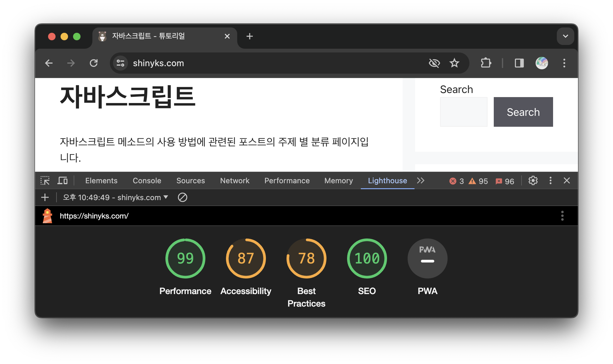Open the Extensions puzzle icon
613x364 pixels.
486,63
